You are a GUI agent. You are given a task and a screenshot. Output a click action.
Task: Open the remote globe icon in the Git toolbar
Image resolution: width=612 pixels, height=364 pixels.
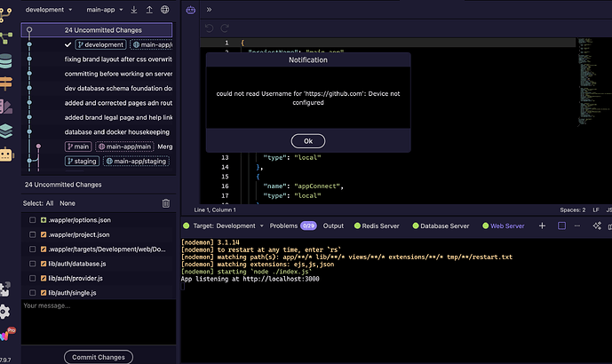point(164,10)
